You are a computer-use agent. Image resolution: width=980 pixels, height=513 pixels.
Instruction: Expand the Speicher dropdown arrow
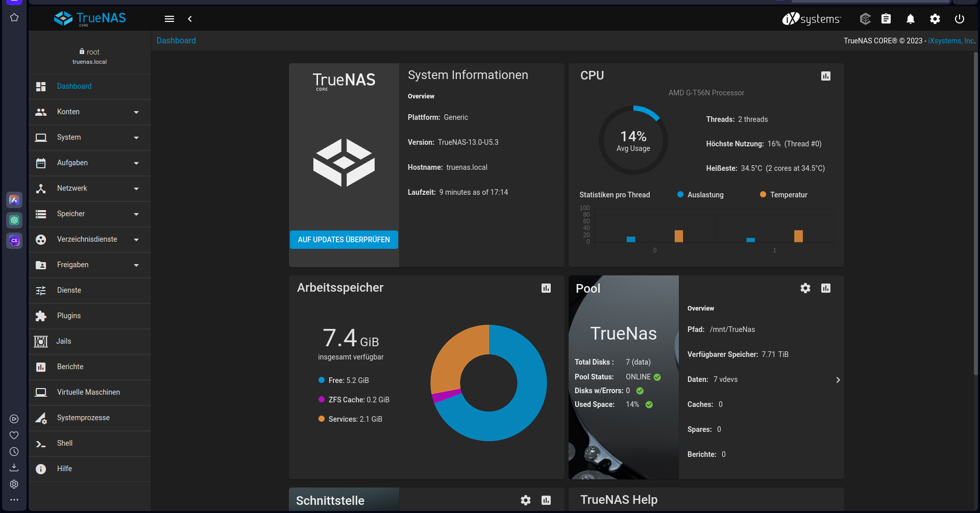pos(136,214)
